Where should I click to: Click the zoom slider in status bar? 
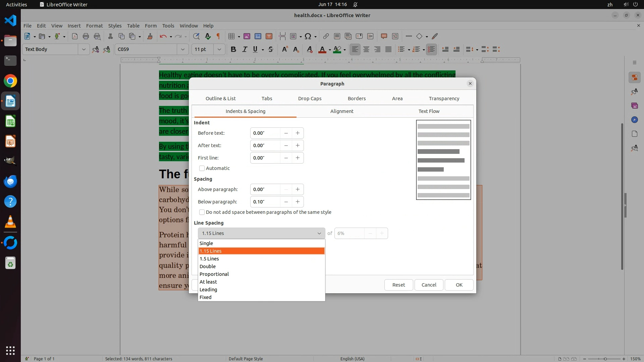[605, 359]
